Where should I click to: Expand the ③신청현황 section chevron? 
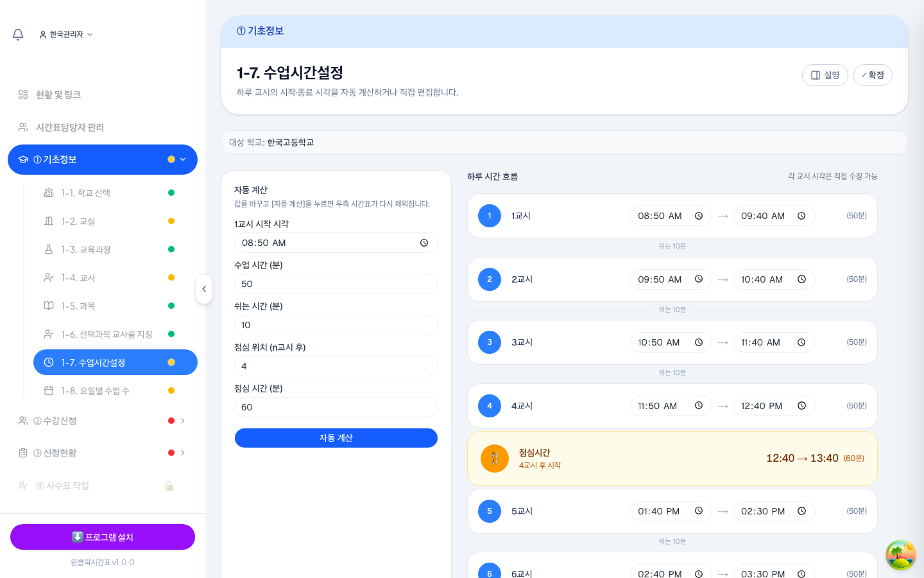(x=183, y=453)
